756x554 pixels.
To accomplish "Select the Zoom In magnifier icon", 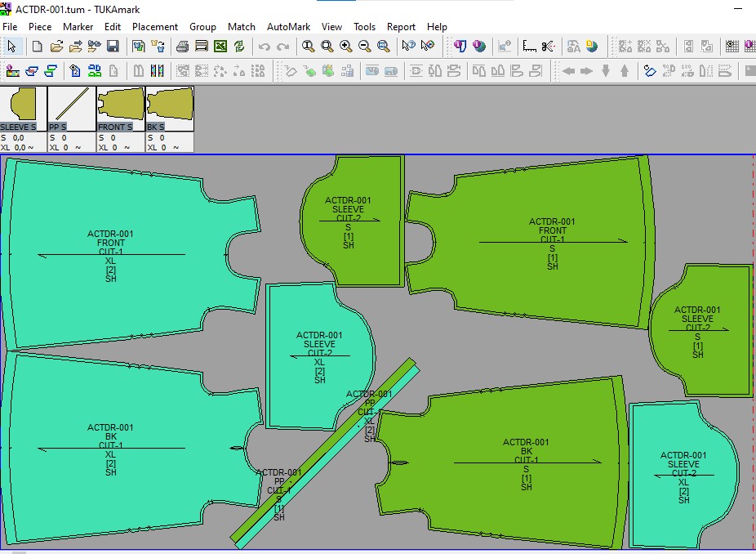I will [x=345, y=47].
